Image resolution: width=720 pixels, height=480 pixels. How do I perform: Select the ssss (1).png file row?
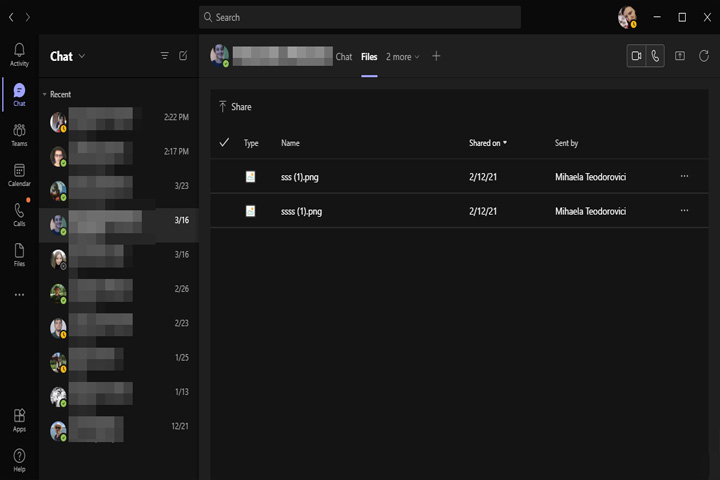click(x=459, y=211)
